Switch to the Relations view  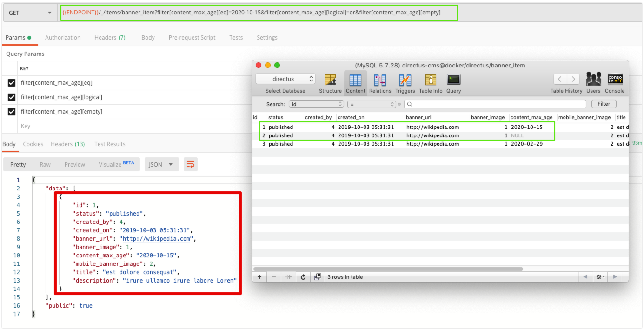[x=380, y=82]
